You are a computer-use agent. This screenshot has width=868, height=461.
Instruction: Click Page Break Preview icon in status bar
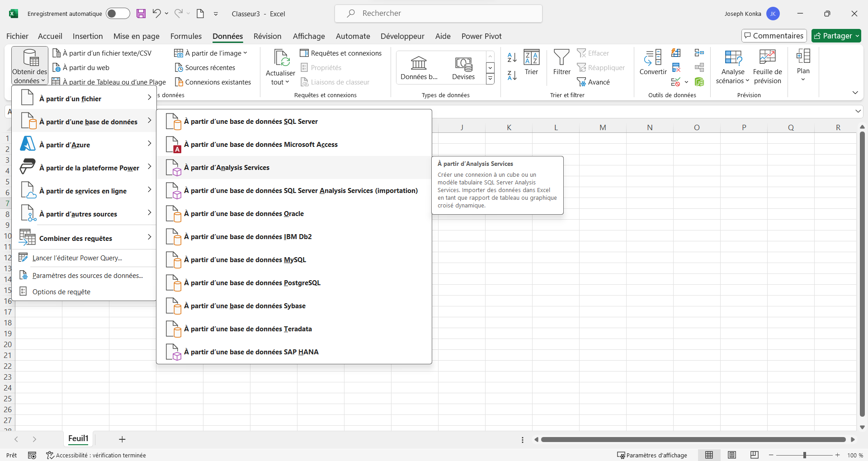[755, 455]
